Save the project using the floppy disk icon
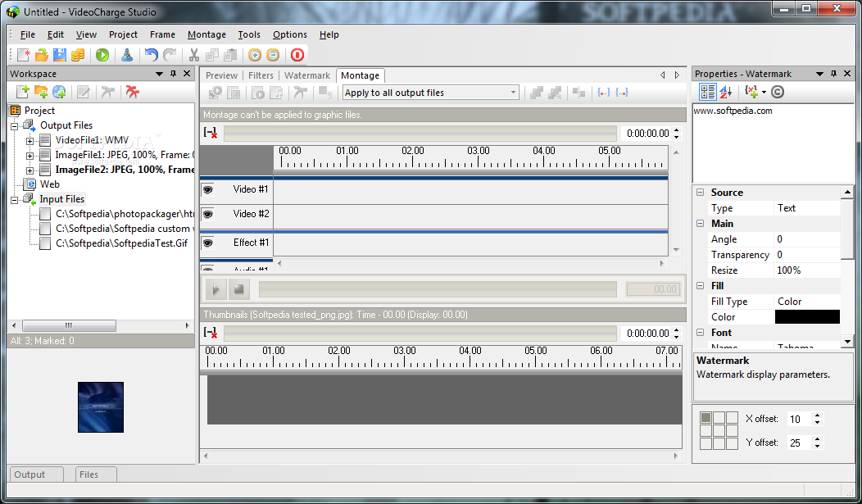 [x=59, y=55]
